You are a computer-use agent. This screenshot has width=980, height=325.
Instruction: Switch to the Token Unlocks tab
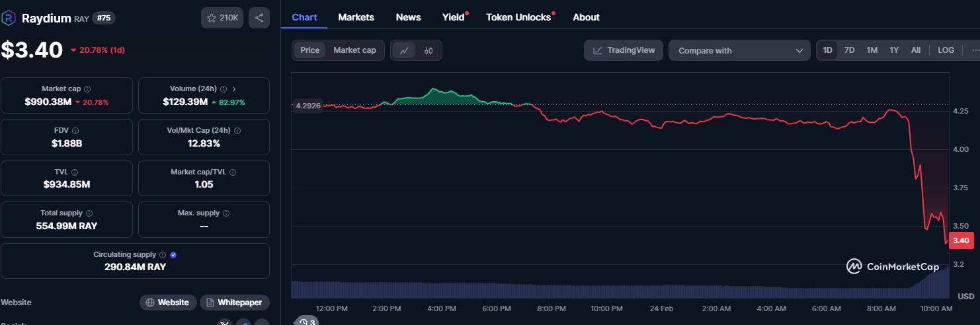click(518, 17)
